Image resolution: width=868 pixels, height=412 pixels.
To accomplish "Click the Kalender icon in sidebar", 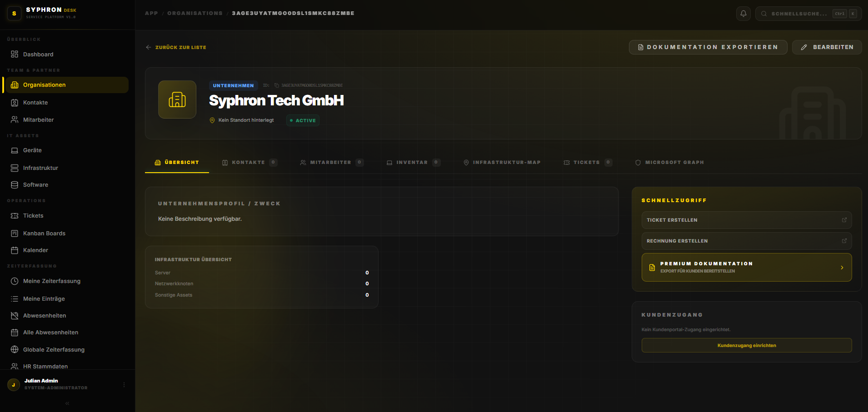I will 15,250.
